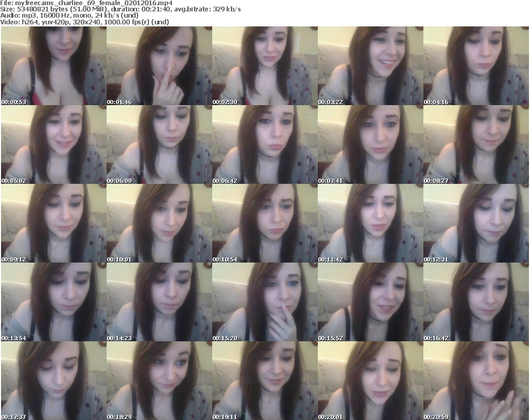The width and height of the screenshot is (530, 420).
Task: Select the thumbnail stamped 00:05:02
Action: tap(54, 144)
